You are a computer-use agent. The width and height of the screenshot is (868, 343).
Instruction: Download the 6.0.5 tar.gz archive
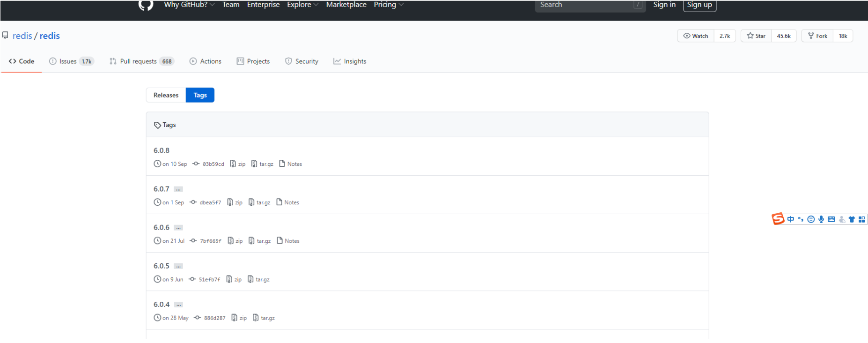(x=259, y=279)
